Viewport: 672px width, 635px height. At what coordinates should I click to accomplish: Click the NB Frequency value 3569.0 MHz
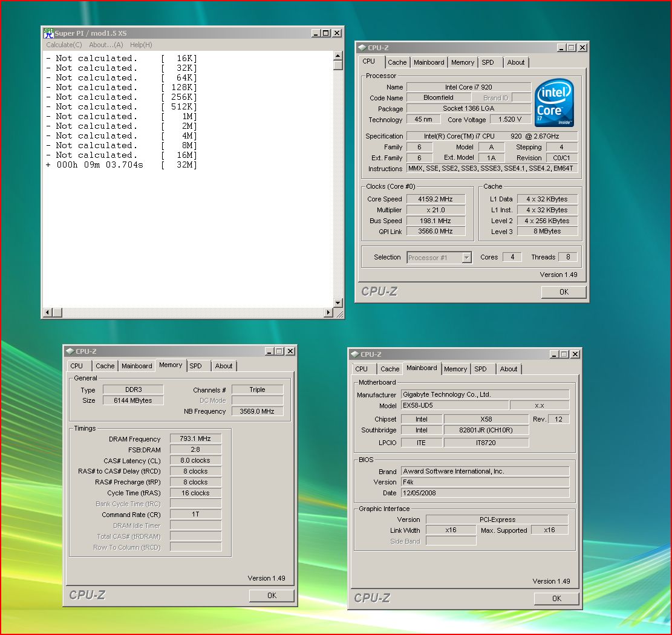[x=257, y=411]
